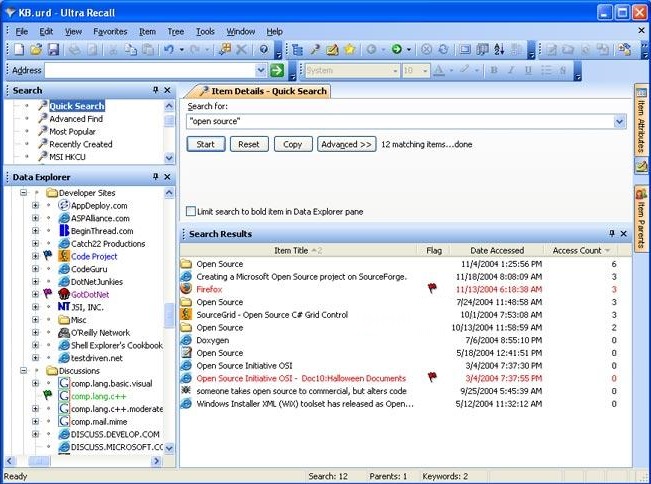The height and width of the screenshot is (484, 651).
Task: Click the Copy button in search pane
Action: pyautogui.click(x=293, y=144)
